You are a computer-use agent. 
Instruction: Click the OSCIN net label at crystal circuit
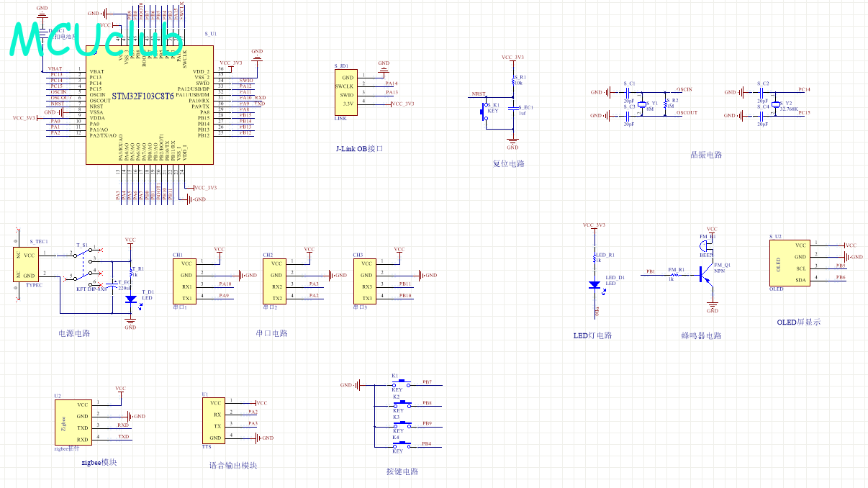(x=684, y=89)
